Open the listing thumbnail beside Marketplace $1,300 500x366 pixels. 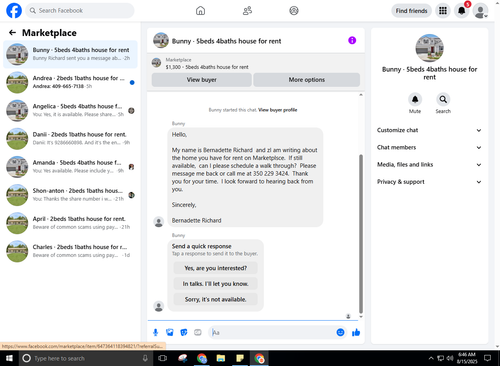(x=156, y=63)
